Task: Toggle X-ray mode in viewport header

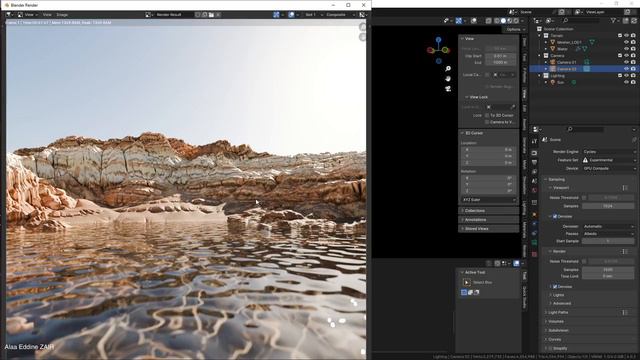Action: pos(488,20)
